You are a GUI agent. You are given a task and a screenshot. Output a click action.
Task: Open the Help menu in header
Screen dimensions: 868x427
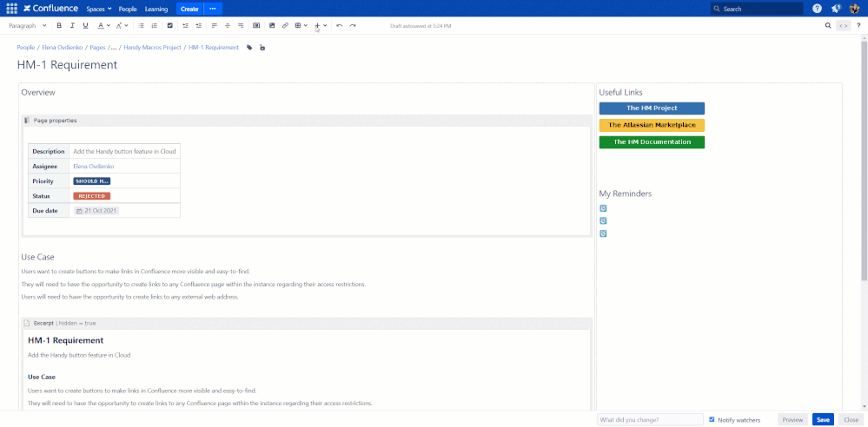[817, 9]
